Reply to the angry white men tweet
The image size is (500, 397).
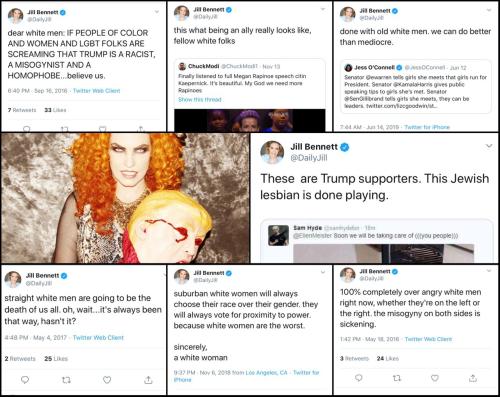pos(359,378)
